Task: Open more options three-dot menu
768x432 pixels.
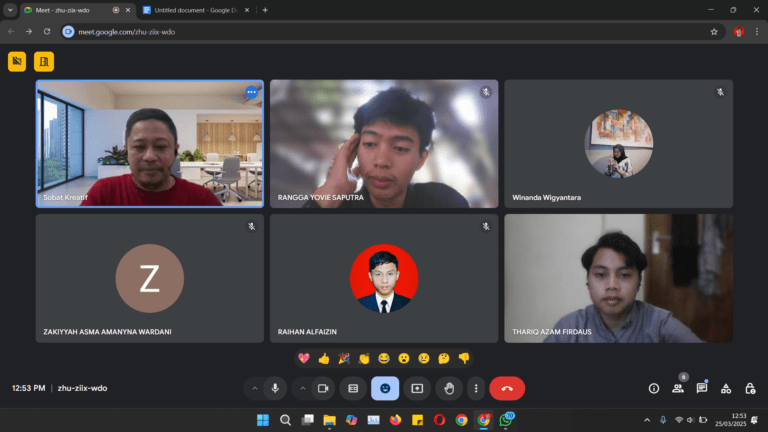Action: coord(476,388)
